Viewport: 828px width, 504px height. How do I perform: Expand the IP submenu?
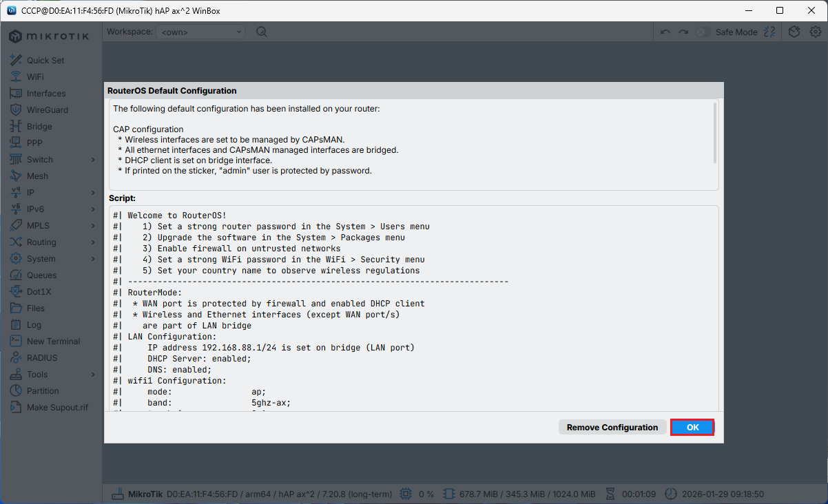(x=93, y=193)
